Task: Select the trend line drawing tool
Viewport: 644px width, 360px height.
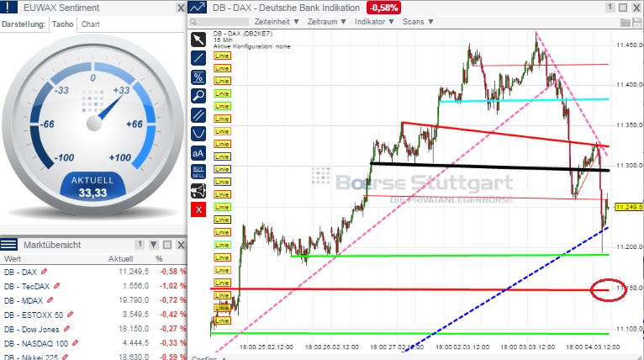Action: pos(198,58)
